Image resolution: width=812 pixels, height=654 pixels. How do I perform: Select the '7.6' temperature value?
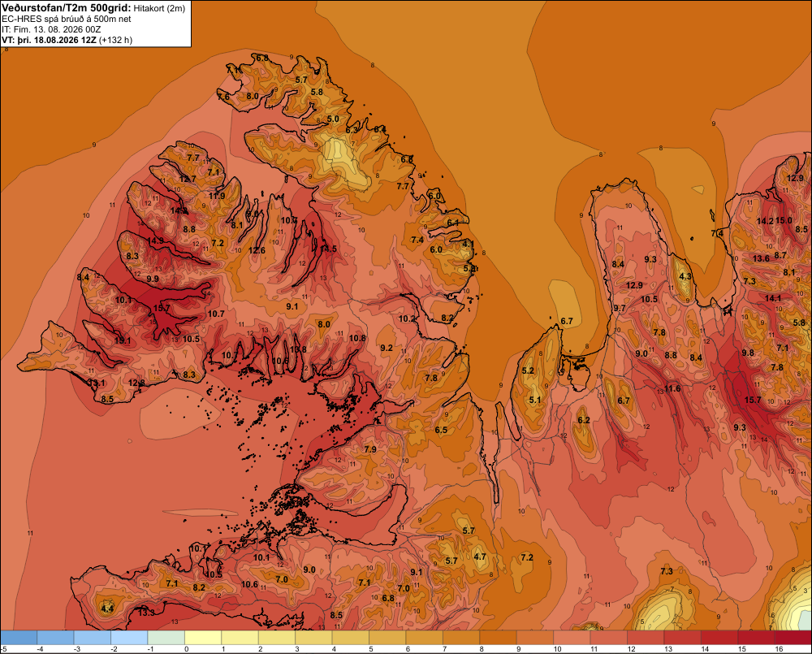click(223, 97)
